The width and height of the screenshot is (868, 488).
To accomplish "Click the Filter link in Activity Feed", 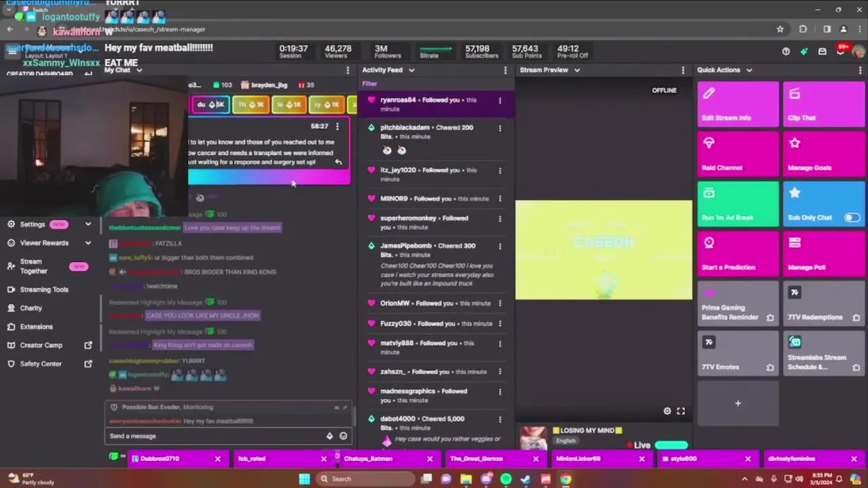I will point(370,84).
